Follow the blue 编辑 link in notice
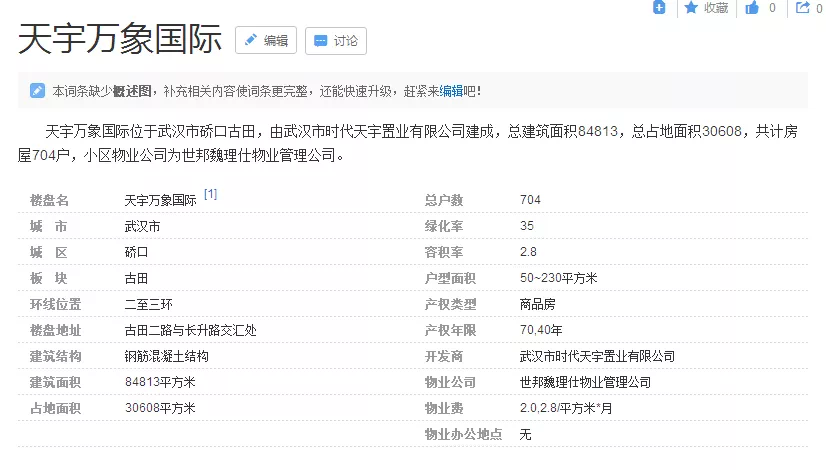Image resolution: width=826 pixels, height=470 pixels. point(451,91)
